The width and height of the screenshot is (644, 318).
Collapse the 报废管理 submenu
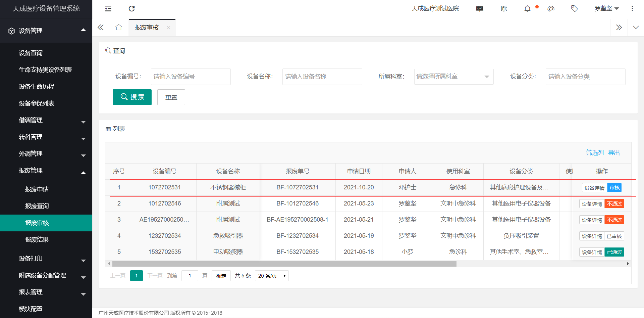click(83, 173)
